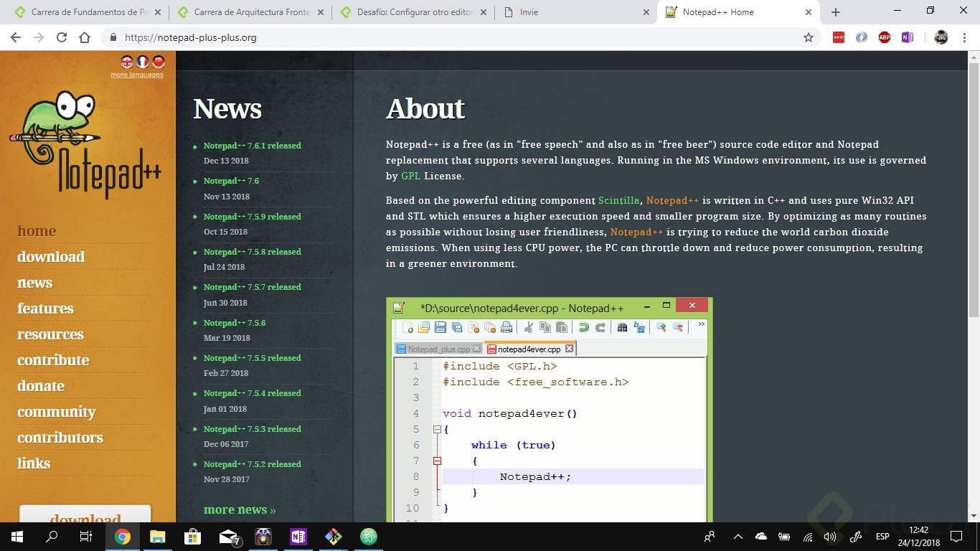The width and height of the screenshot is (980, 551).
Task: Open the OneDrive cloud tray icon
Action: [761, 537]
